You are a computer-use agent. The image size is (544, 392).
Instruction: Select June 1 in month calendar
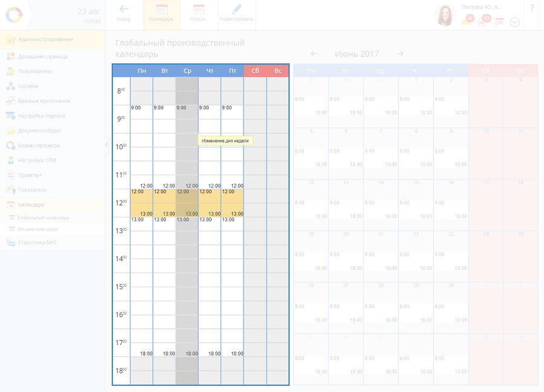416,102
